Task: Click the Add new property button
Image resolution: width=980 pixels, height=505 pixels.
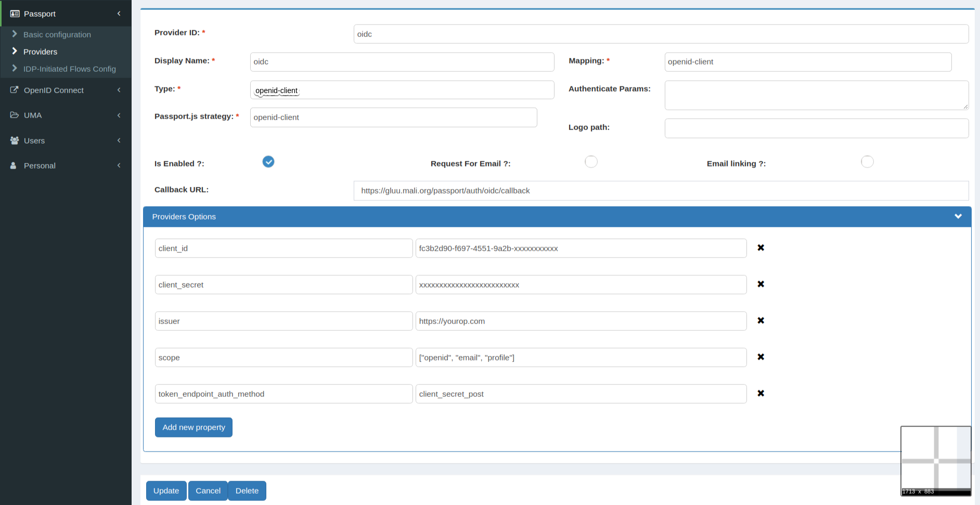Action: pos(194,427)
